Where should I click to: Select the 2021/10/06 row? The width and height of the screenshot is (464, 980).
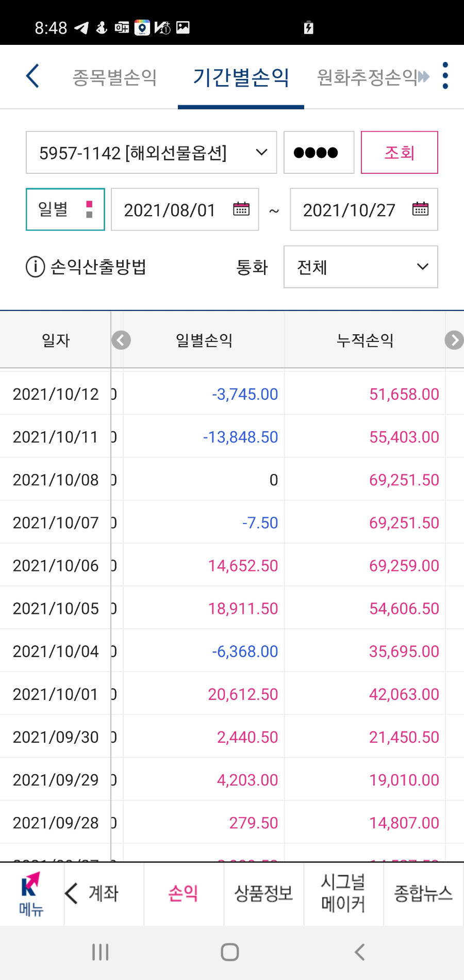pyautogui.click(x=232, y=565)
